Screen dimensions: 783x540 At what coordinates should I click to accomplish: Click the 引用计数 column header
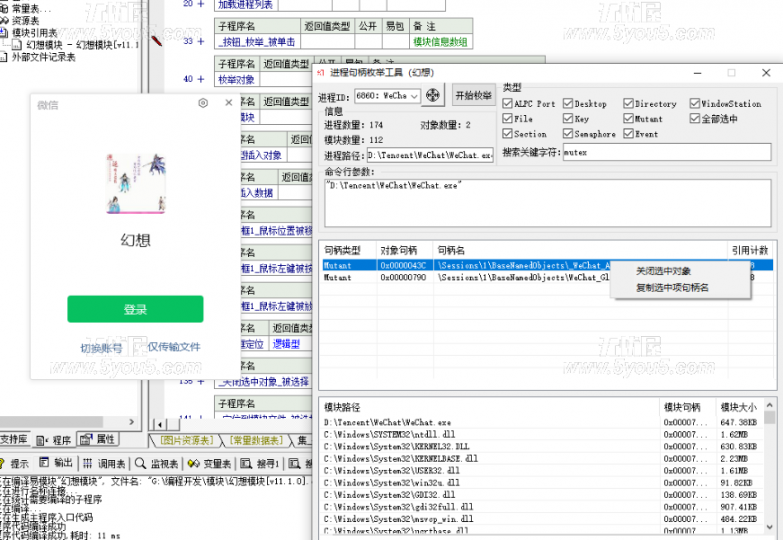(750, 250)
